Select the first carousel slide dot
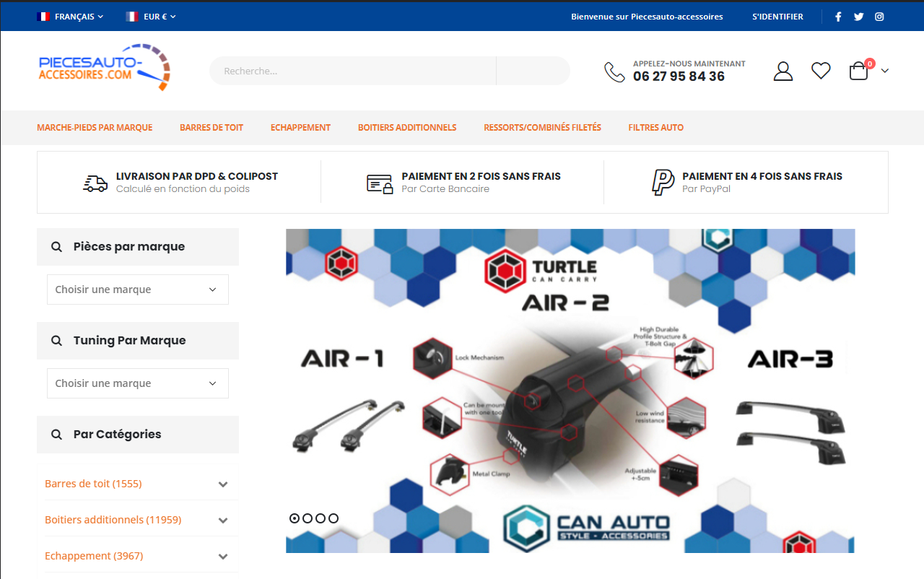 coord(295,518)
